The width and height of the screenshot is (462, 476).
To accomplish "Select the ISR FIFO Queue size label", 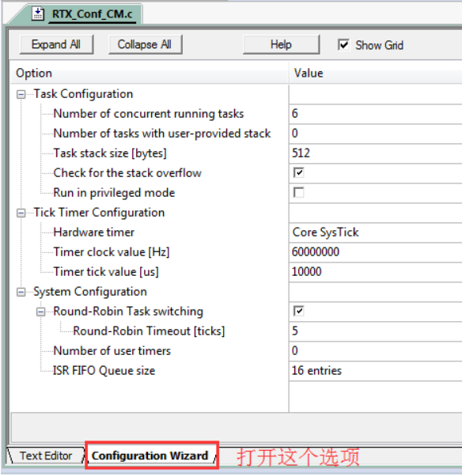I will (104, 371).
